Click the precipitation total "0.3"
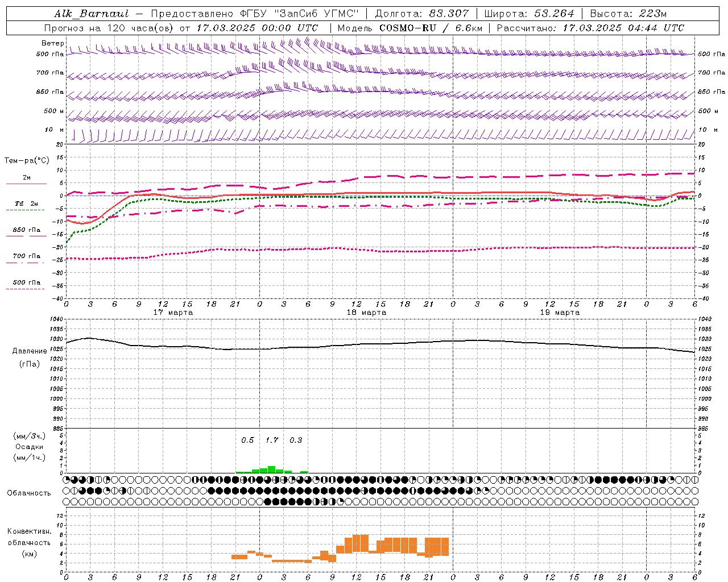This screenshot has height=582, width=728. click(296, 440)
